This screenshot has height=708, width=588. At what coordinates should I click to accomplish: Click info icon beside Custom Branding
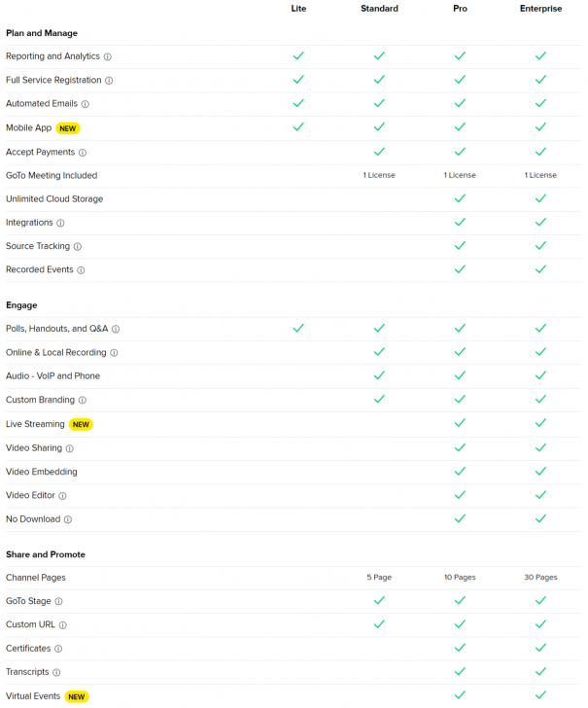click(x=83, y=400)
